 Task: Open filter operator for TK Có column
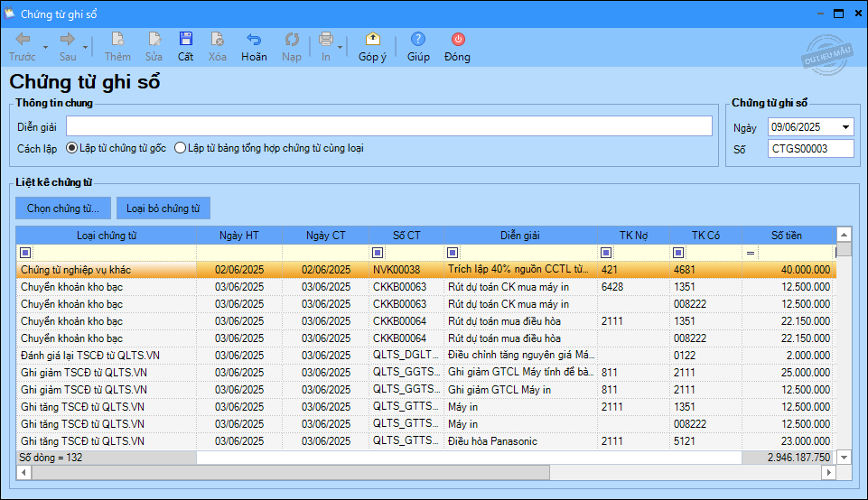point(678,253)
